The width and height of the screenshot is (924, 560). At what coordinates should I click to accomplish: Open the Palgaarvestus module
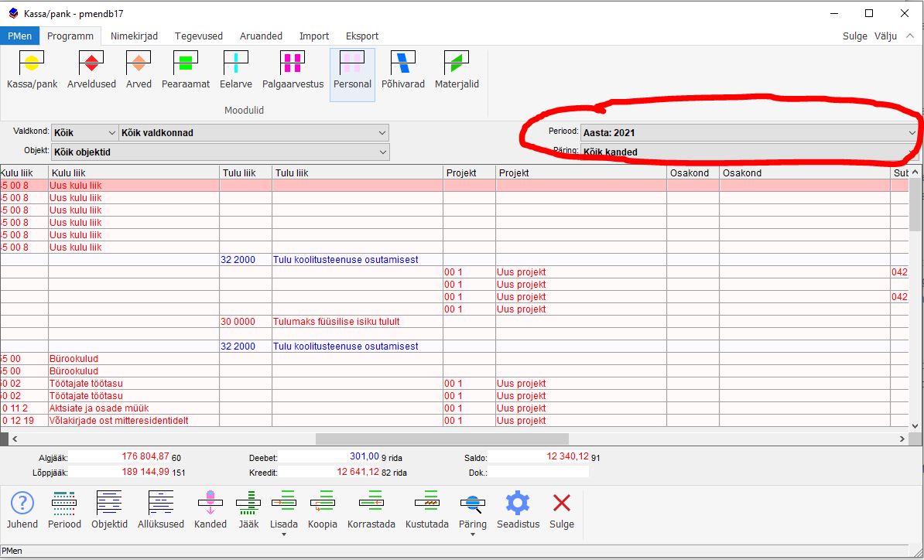(293, 70)
